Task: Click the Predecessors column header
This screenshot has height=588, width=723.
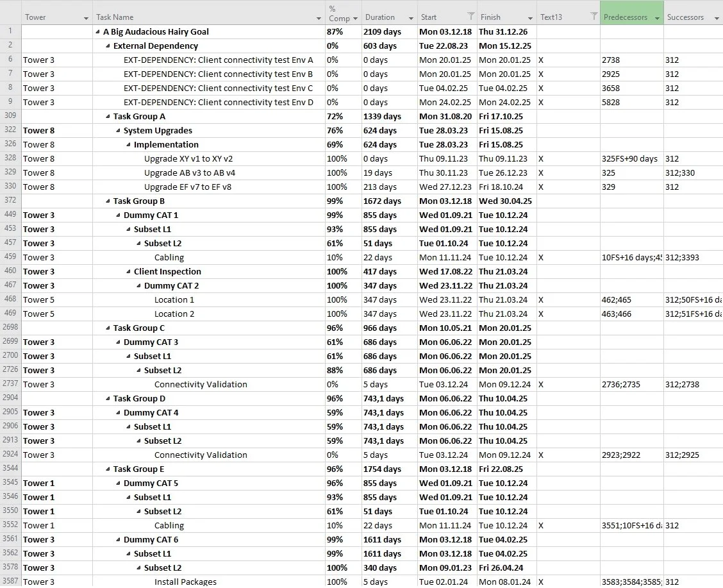Action: (x=625, y=17)
